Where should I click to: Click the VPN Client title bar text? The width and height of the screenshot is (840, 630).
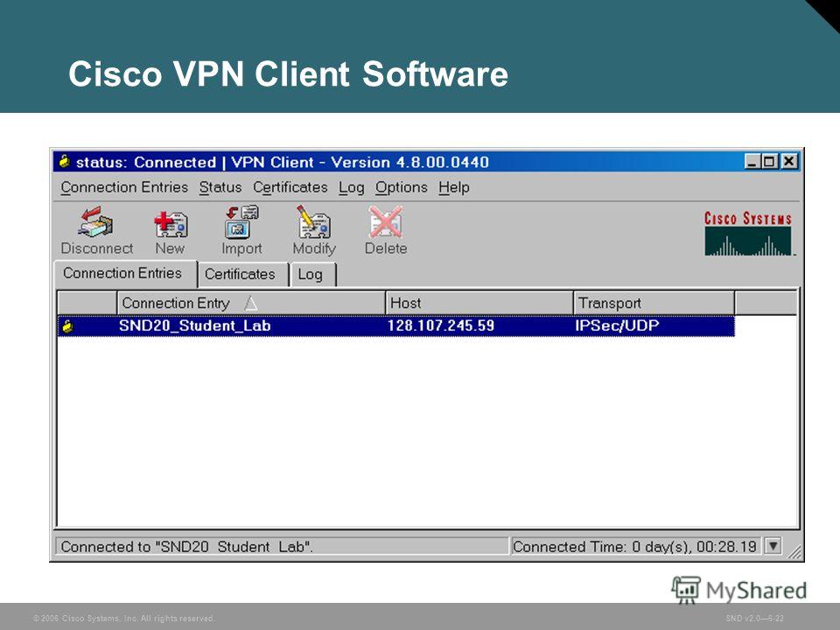pos(283,162)
